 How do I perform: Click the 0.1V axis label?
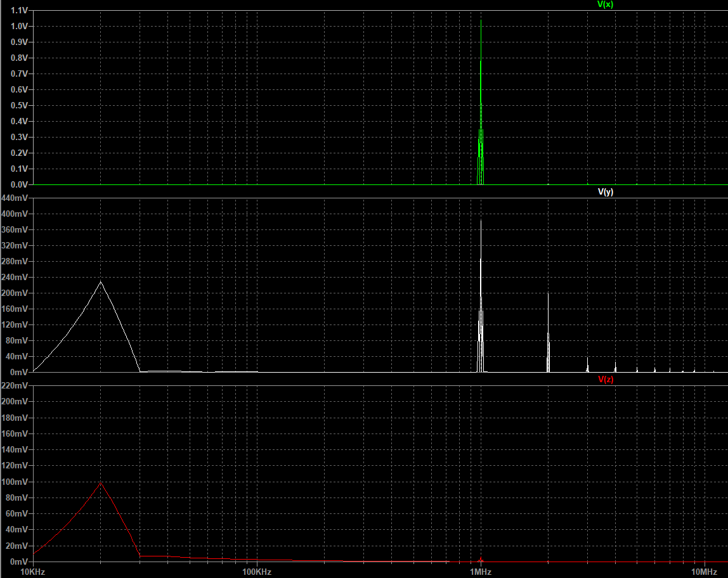click(19, 169)
